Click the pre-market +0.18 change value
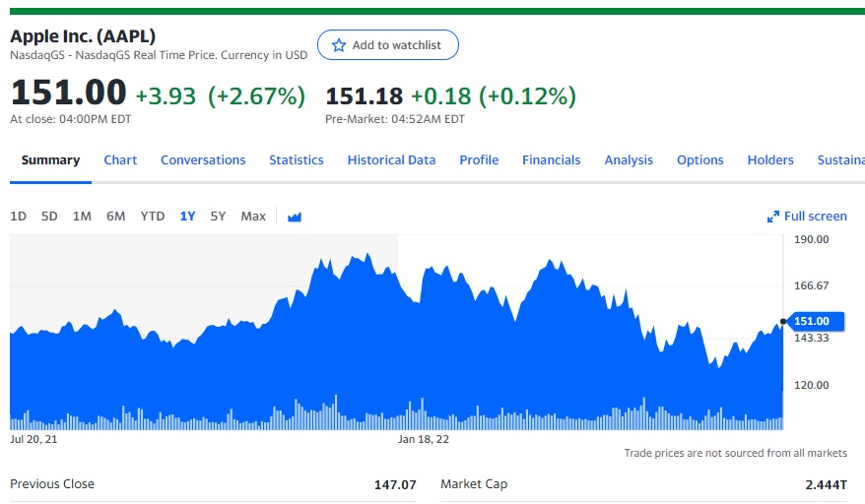865x504 pixels. (441, 96)
